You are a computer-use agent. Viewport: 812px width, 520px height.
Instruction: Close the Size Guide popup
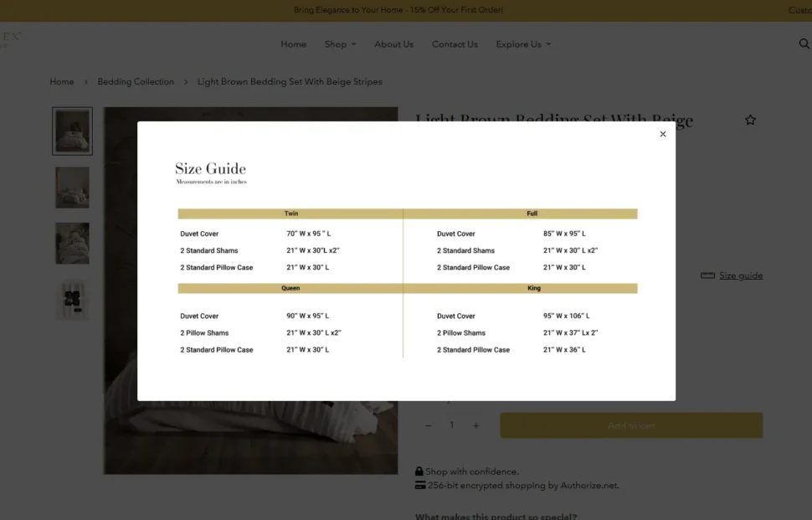662,134
